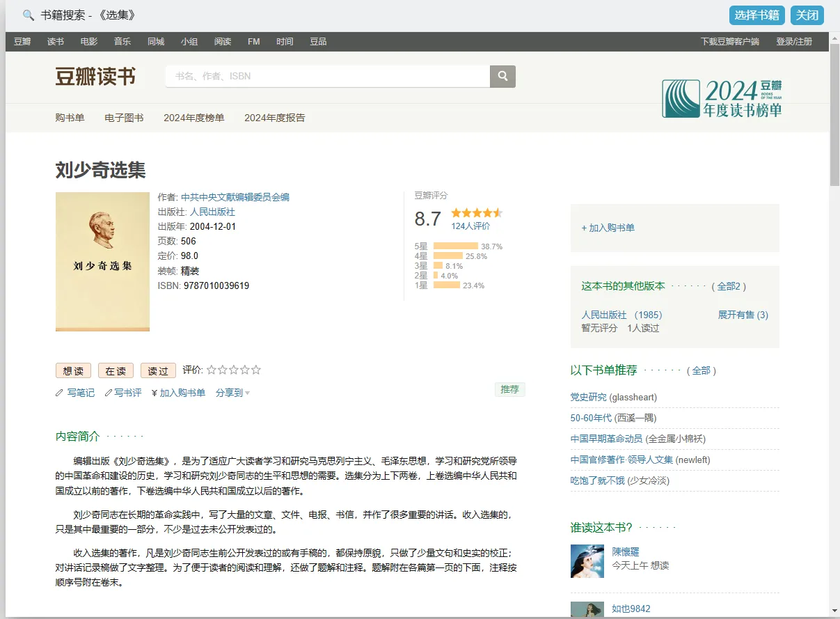Set your rating to four stars

click(x=244, y=370)
